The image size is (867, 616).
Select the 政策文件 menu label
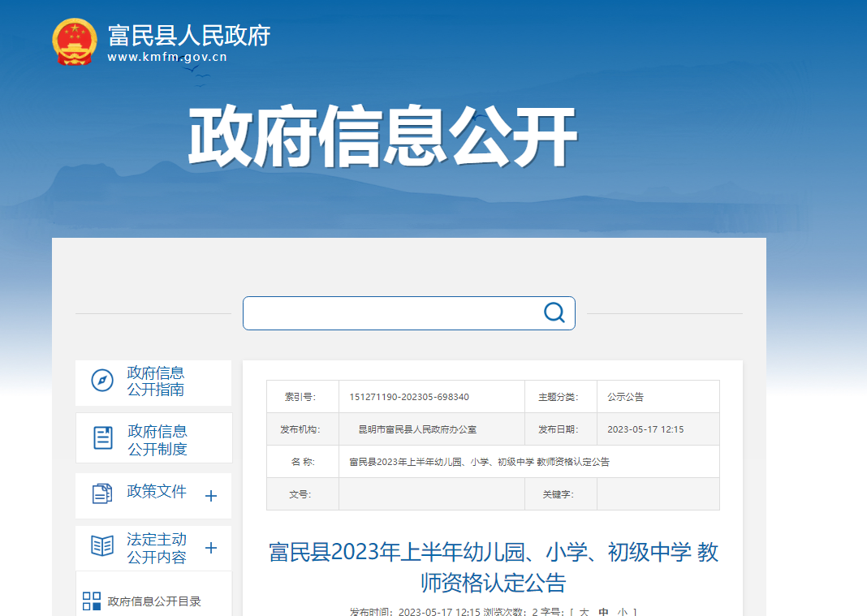tap(157, 492)
